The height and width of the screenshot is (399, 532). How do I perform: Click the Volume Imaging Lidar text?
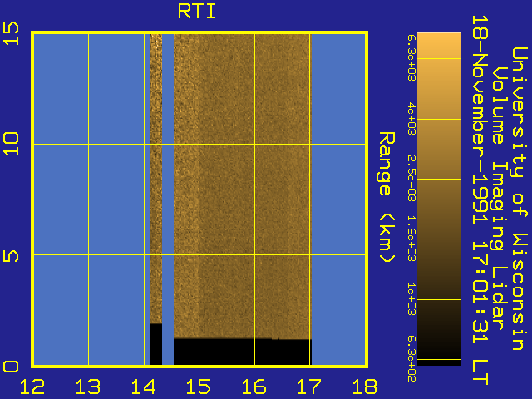click(x=499, y=199)
